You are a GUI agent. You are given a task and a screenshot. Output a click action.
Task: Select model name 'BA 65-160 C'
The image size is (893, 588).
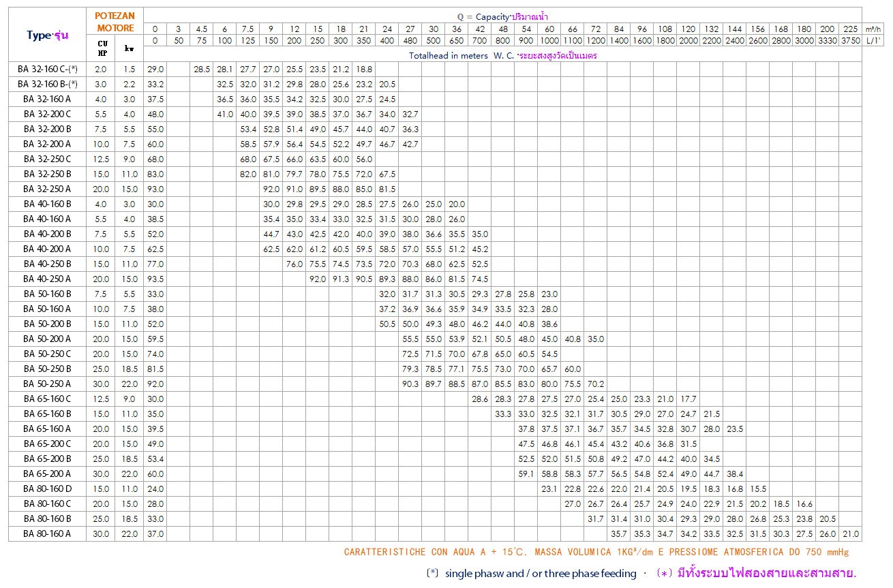point(47,399)
